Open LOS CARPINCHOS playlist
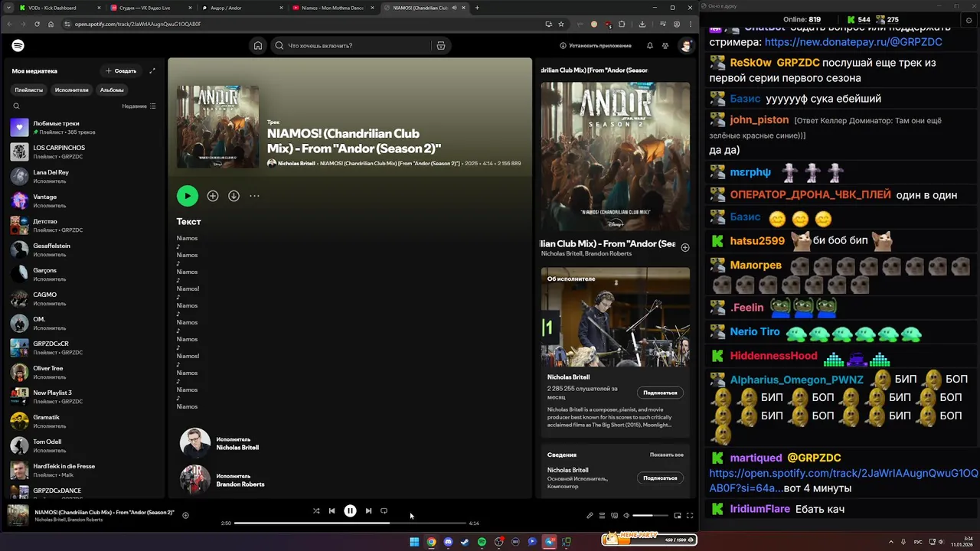The width and height of the screenshot is (980, 551). click(x=84, y=152)
